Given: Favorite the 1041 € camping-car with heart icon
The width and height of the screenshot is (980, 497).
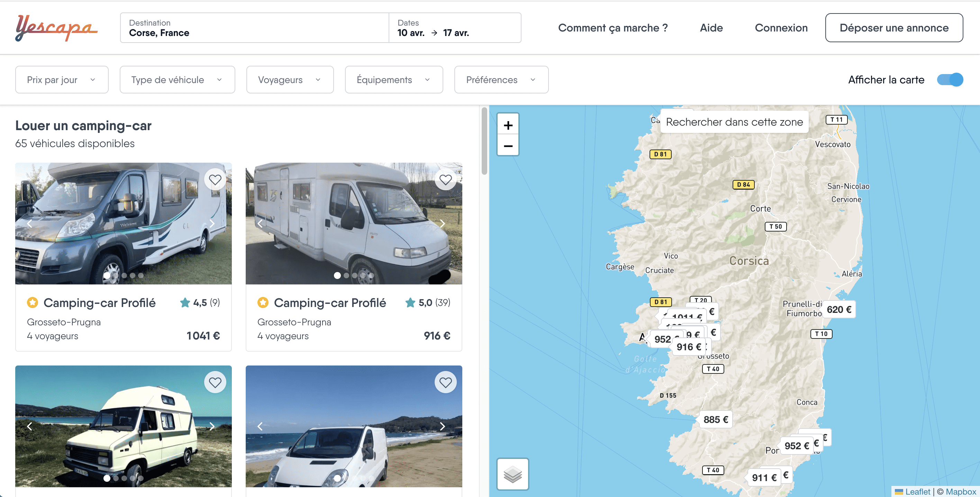Looking at the screenshot, I should tap(215, 180).
